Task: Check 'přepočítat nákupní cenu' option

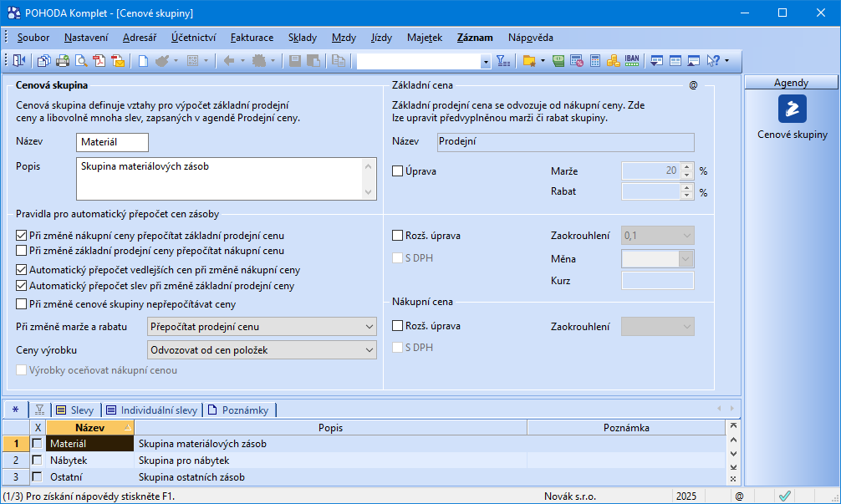Action: pyautogui.click(x=22, y=251)
